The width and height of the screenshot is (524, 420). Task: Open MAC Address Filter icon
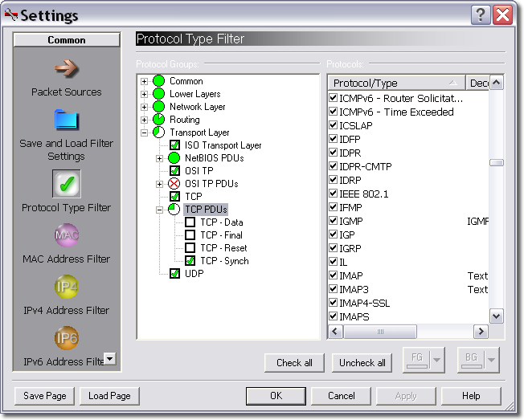click(x=67, y=235)
